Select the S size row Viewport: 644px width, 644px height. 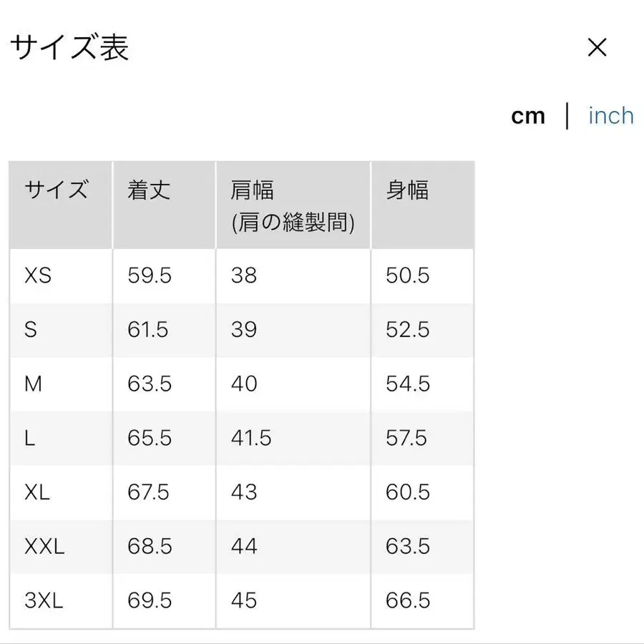[x=30, y=330]
